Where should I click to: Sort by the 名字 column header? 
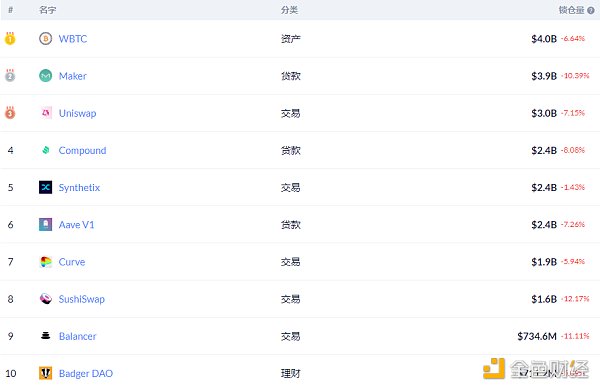coord(47,10)
